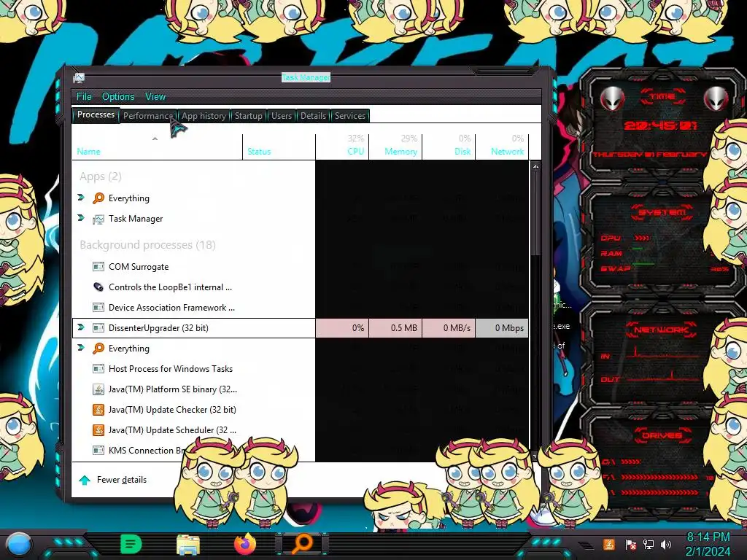Open the Options menu

tap(118, 97)
